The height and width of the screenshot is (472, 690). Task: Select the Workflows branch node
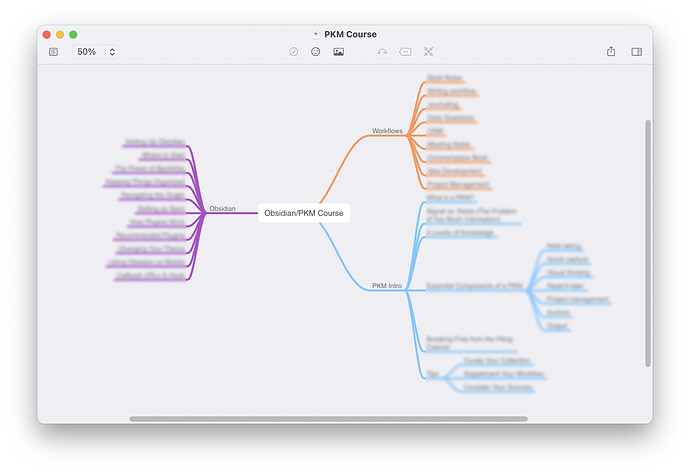pyautogui.click(x=387, y=131)
